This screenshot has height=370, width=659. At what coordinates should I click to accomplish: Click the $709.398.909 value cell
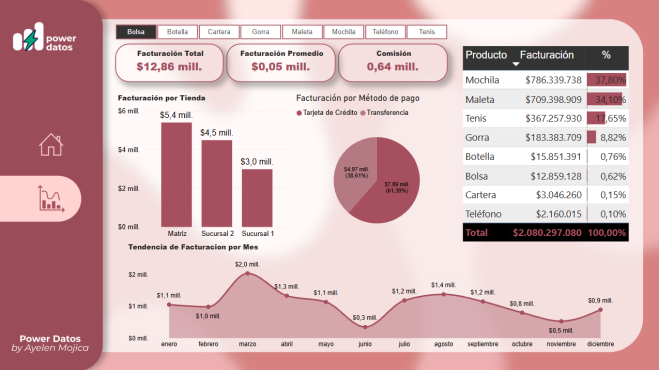pyautogui.click(x=554, y=100)
